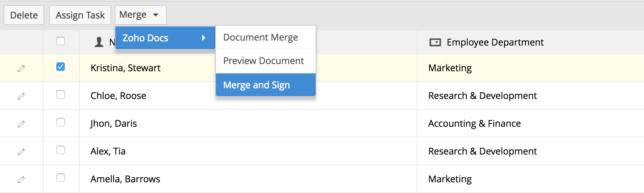This screenshot has height=193, width=644.
Task: Toggle the select-all checkbox in header
Action: pyautogui.click(x=61, y=41)
